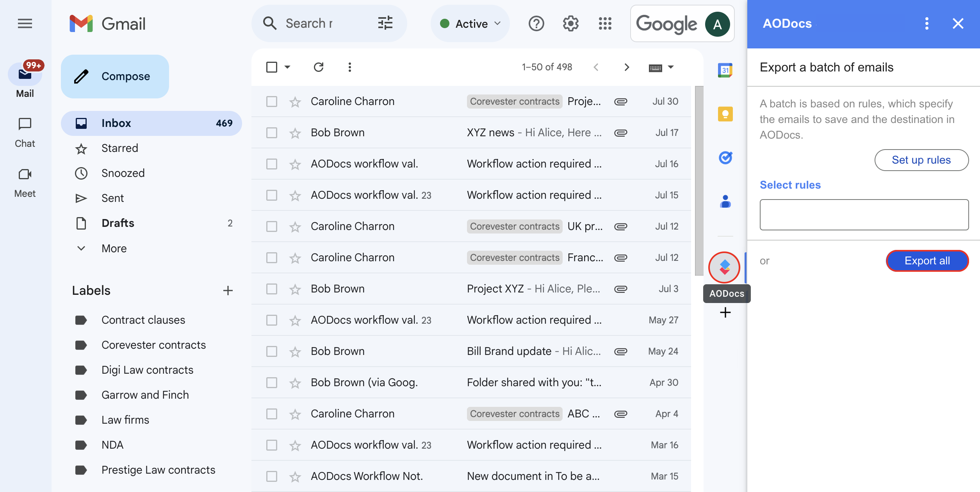The height and width of the screenshot is (492, 980).
Task: Check the XYZ news email checkbox
Action: (x=272, y=133)
